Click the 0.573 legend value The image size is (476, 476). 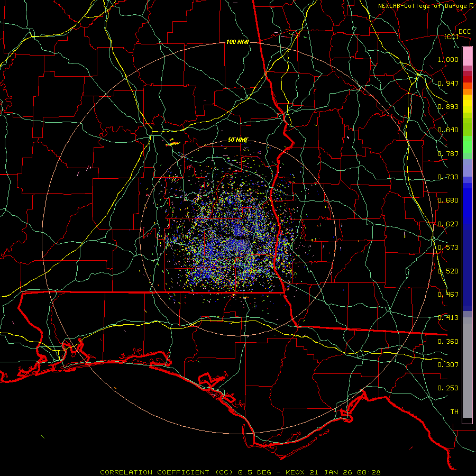point(448,248)
